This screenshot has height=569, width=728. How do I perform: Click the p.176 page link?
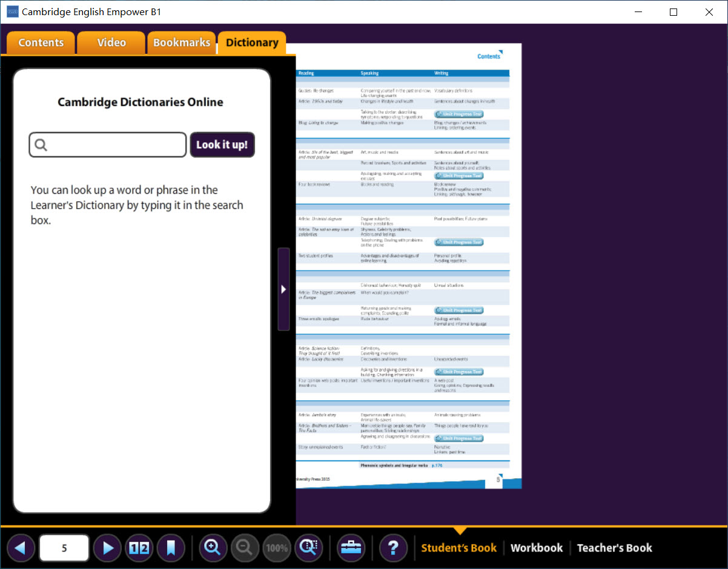pyautogui.click(x=437, y=465)
